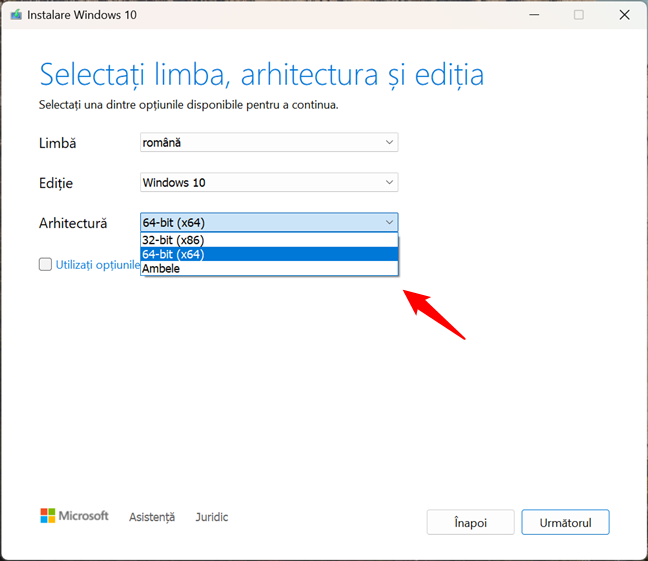
Task: Choose 64-bit (x64) from the list
Action: pyautogui.click(x=269, y=254)
